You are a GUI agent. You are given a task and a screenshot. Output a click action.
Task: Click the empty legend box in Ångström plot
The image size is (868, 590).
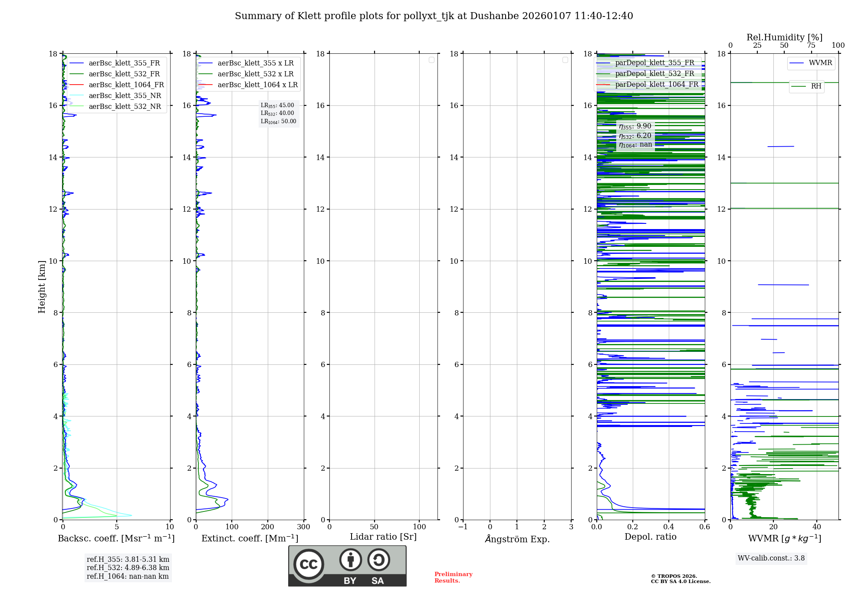565,60
